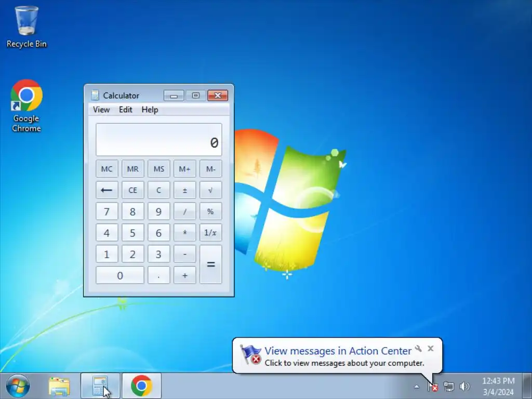Click the Calculator title bar icon

coord(95,96)
